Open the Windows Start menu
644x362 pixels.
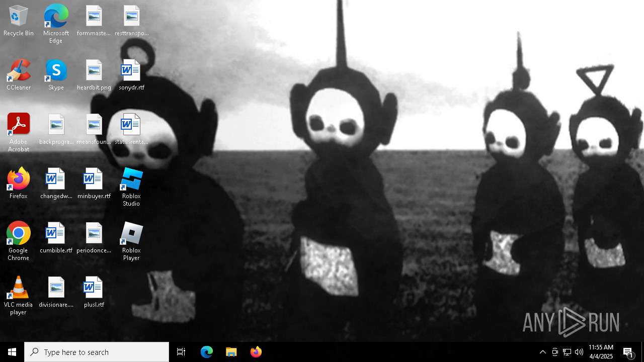click(x=12, y=352)
